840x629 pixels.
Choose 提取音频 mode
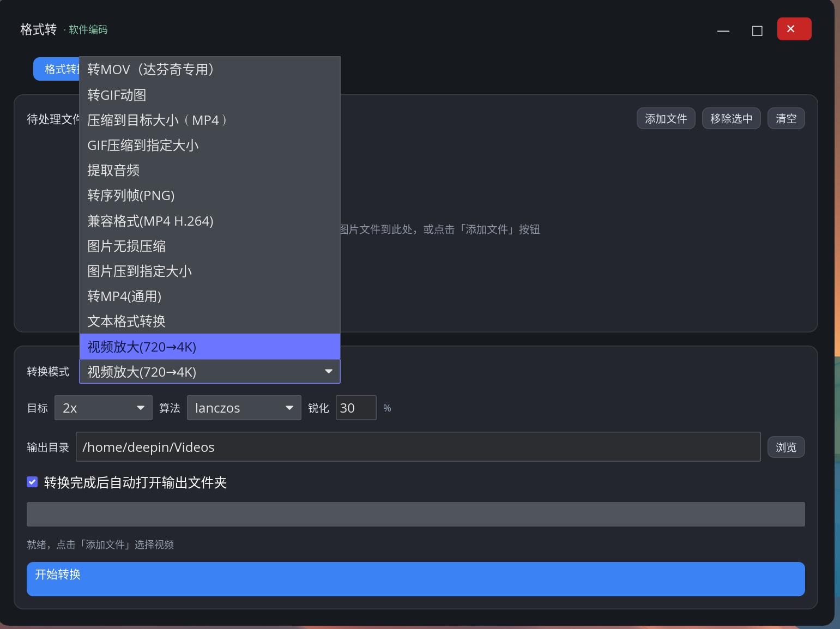(x=210, y=170)
